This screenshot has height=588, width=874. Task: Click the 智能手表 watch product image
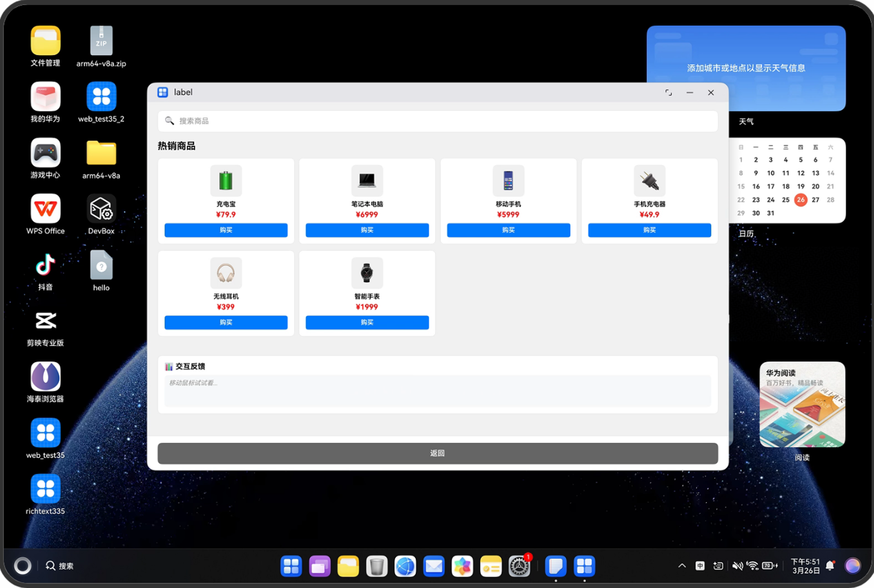click(367, 273)
